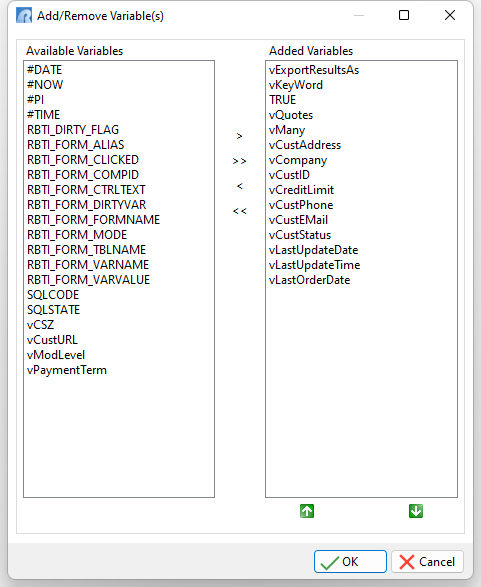Maximize the Add/Remove Variable(s) window

pyautogui.click(x=404, y=15)
